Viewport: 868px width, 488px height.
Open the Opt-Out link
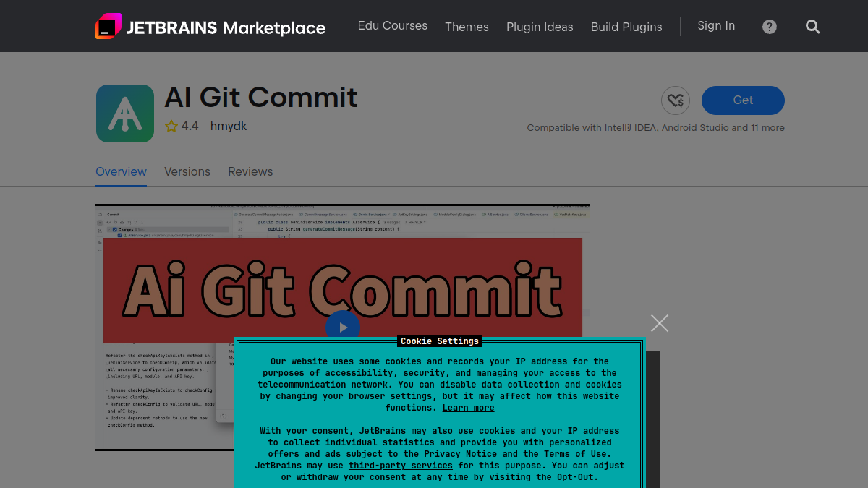(575, 477)
